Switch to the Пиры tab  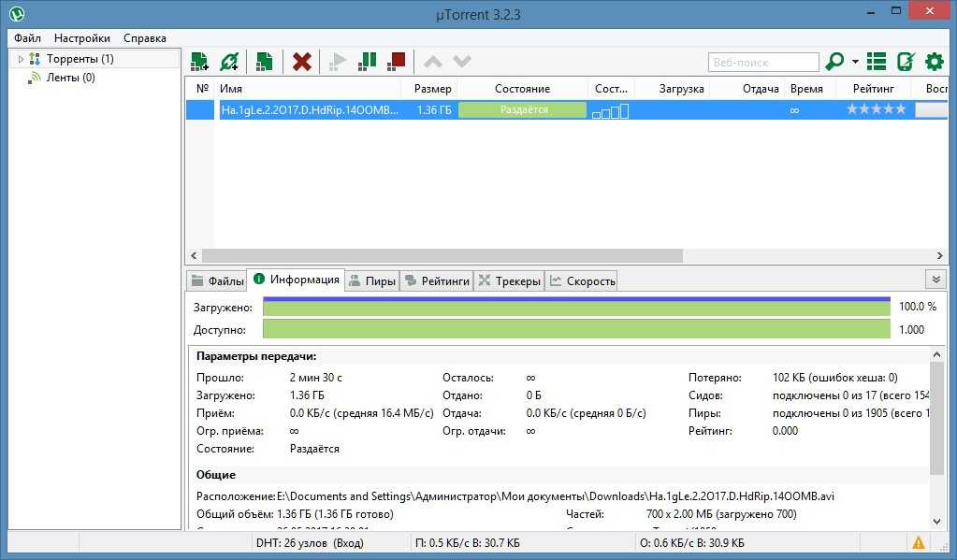click(x=372, y=280)
